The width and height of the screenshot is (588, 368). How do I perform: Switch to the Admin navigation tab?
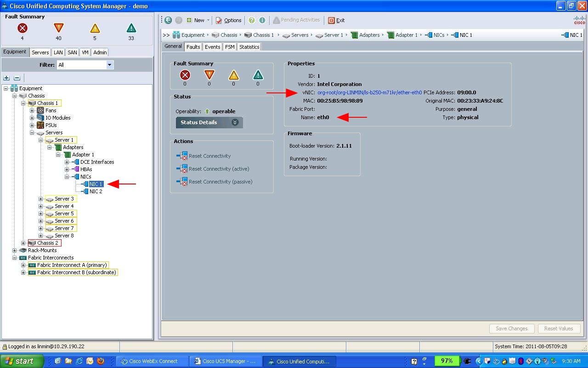coord(100,52)
